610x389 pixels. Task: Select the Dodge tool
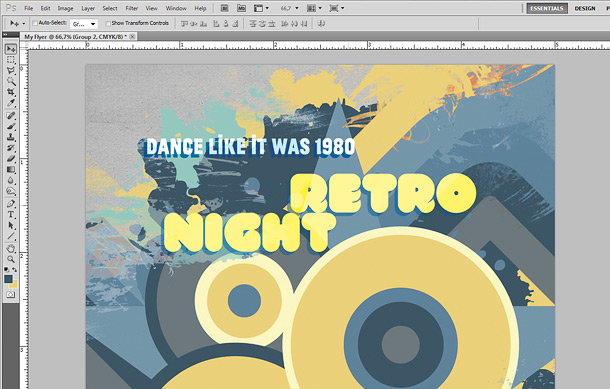pos(11,191)
